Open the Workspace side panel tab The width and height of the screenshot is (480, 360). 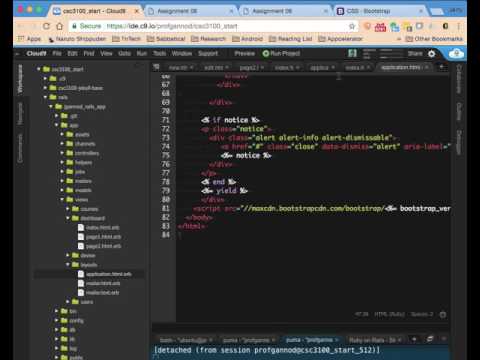click(x=20, y=79)
